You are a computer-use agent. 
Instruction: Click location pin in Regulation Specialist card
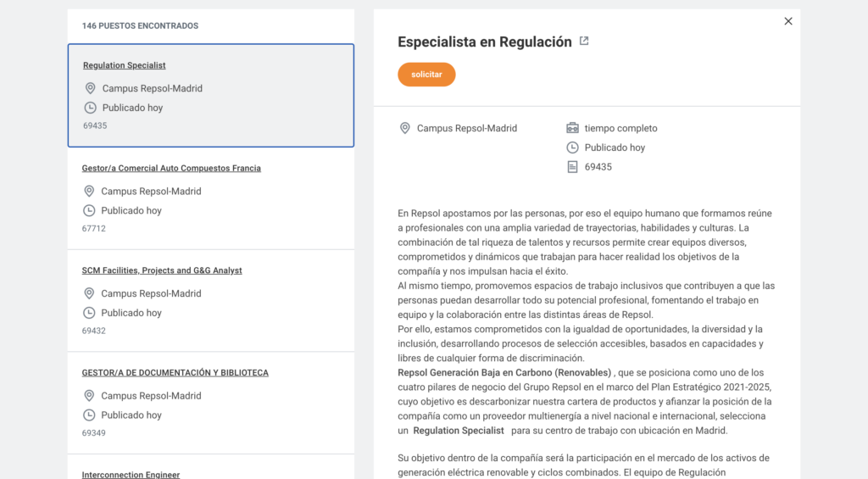91,88
